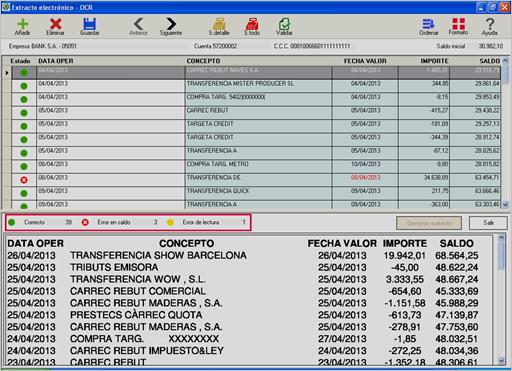Click TRIBUTS EMISORA line in preview

pyautogui.click(x=114, y=267)
